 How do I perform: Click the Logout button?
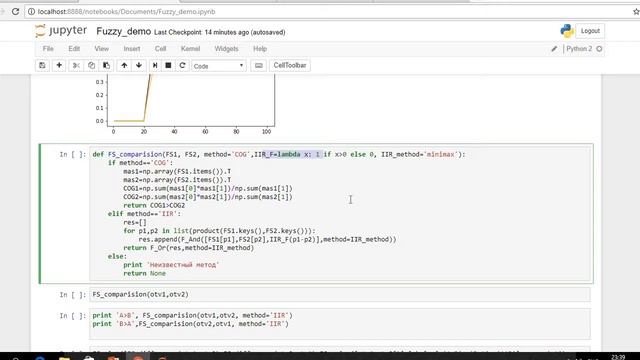pyautogui.click(x=590, y=31)
